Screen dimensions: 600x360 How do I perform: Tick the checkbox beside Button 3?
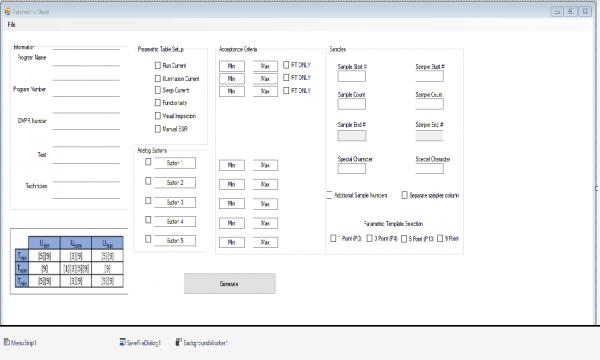[148, 200]
